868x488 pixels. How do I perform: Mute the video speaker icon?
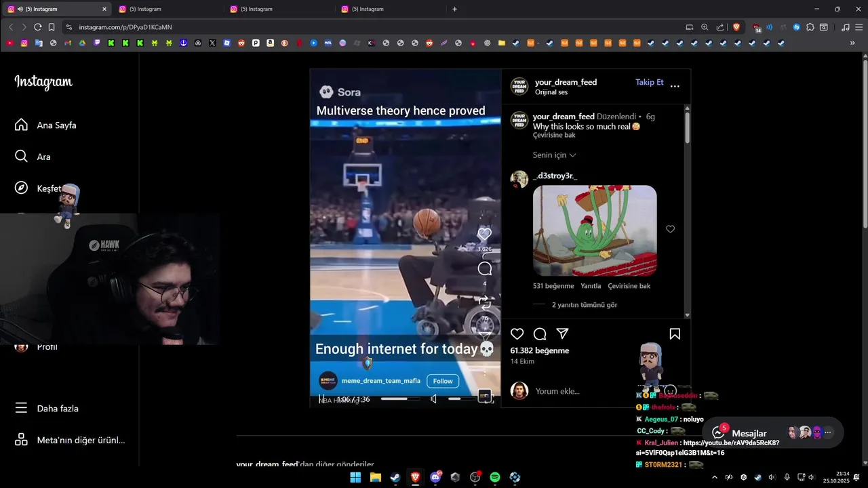point(434,399)
